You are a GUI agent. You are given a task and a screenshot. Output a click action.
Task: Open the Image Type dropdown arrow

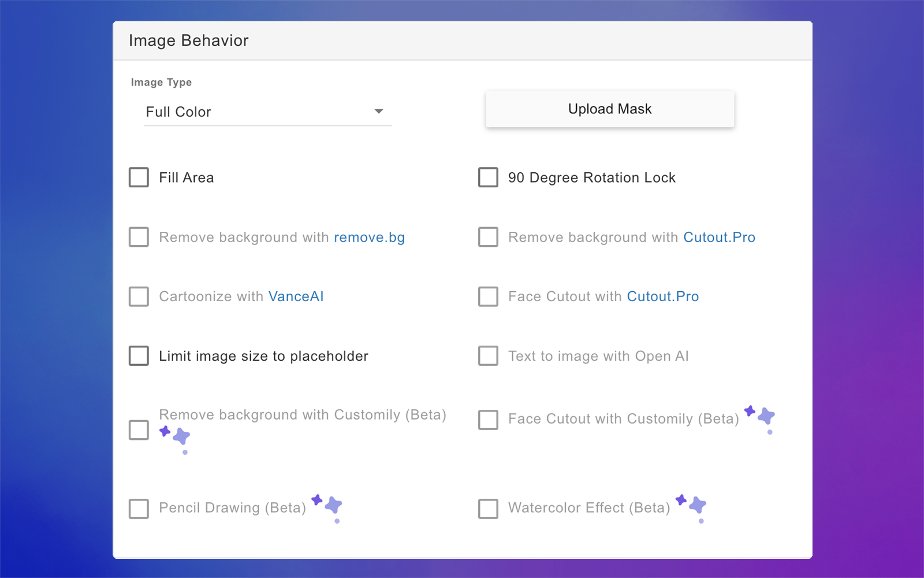(x=379, y=112)
